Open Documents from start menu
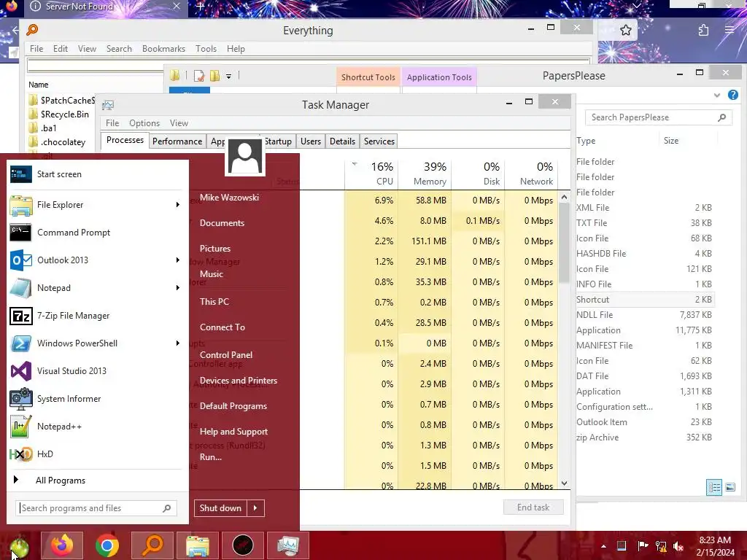Viewport: 747px width, 560px height. [x=222, y=223]
